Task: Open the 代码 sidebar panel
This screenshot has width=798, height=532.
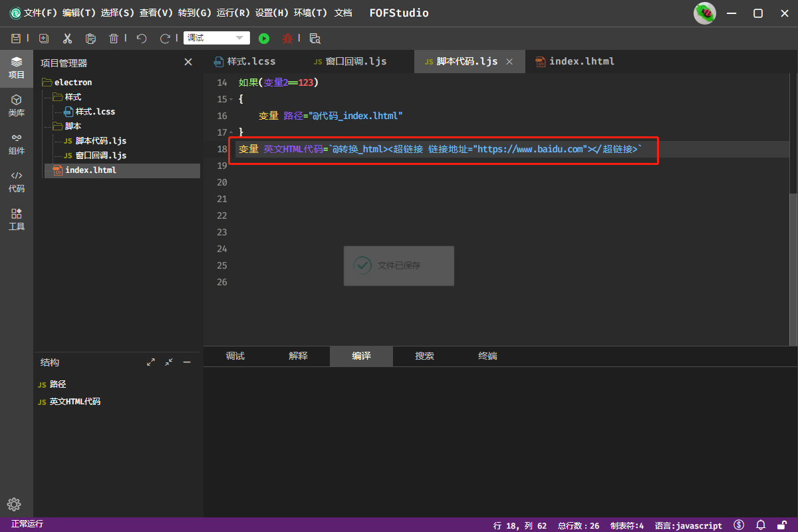Action: coord(17,182)
